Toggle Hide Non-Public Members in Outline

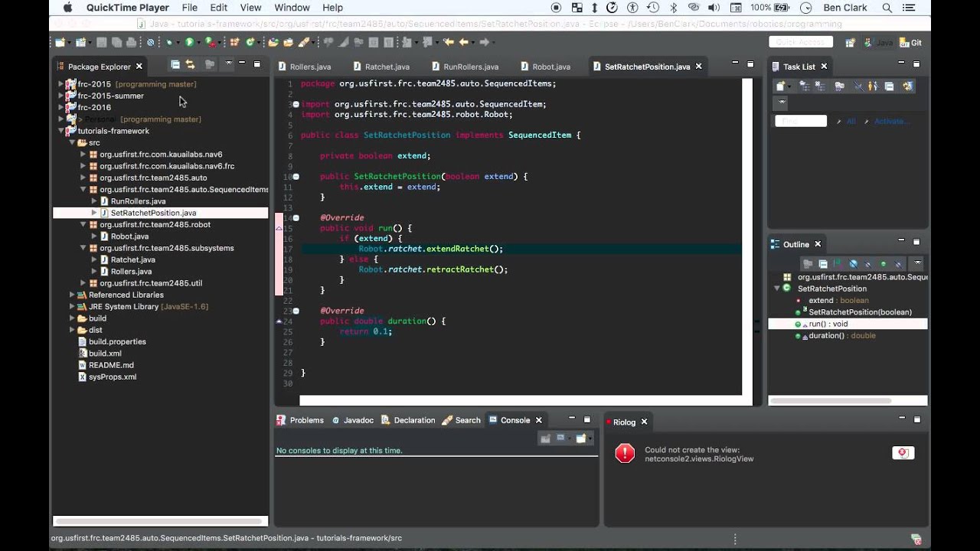(884, 264)
